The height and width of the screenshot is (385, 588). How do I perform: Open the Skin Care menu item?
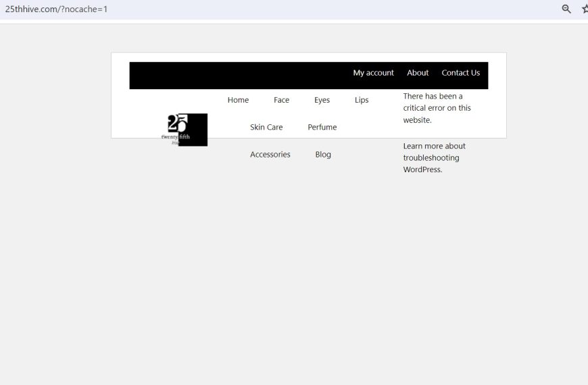click(x=266, y=127)
